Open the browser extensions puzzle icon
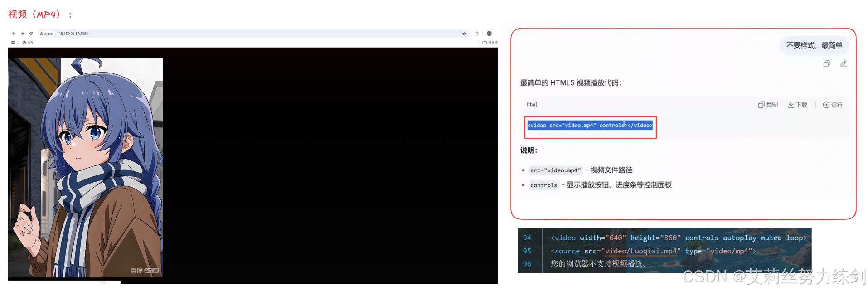This screenshot has width=868, height=291. (x=476, y=34)
